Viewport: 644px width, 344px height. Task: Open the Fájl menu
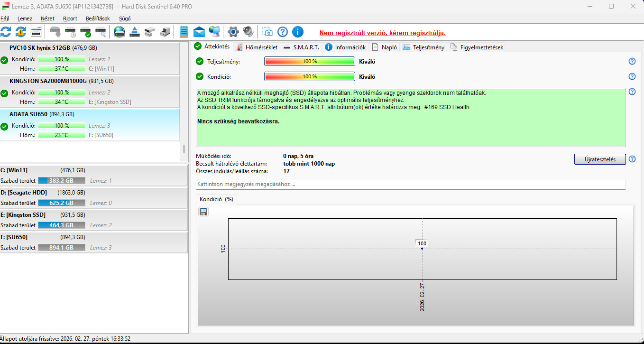tap(5, 19)
